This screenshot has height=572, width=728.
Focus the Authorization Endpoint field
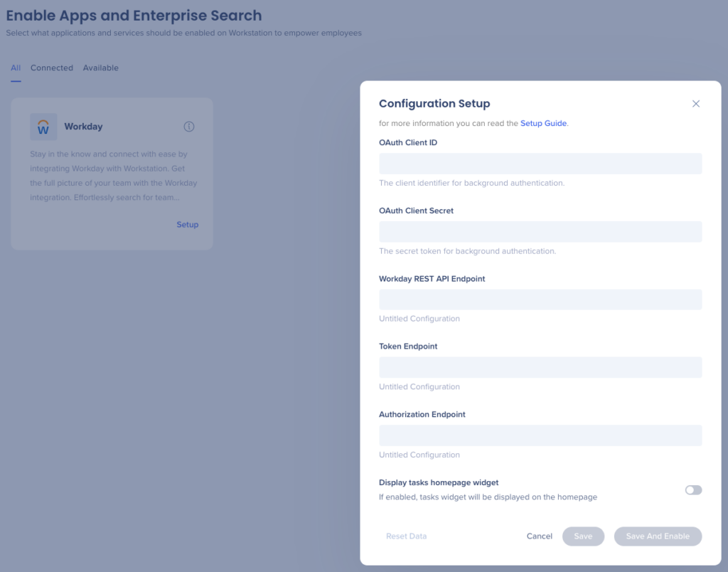point(540,435)
